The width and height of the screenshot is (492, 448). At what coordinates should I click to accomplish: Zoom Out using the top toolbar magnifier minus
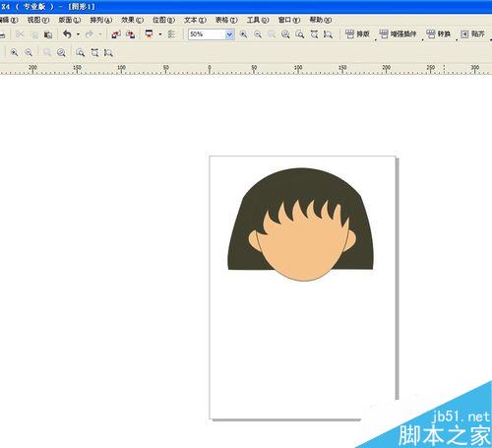pyautogui.click(x=258, y=34)
